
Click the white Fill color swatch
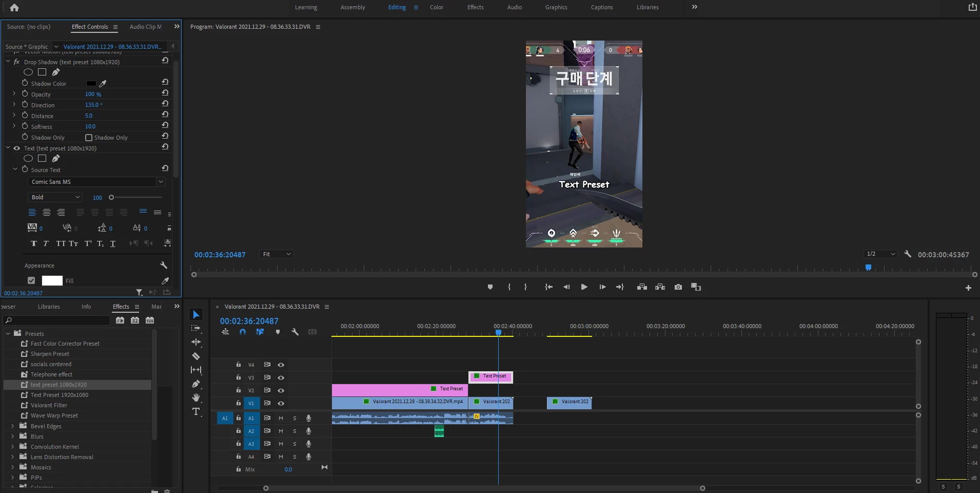(52, 280)
